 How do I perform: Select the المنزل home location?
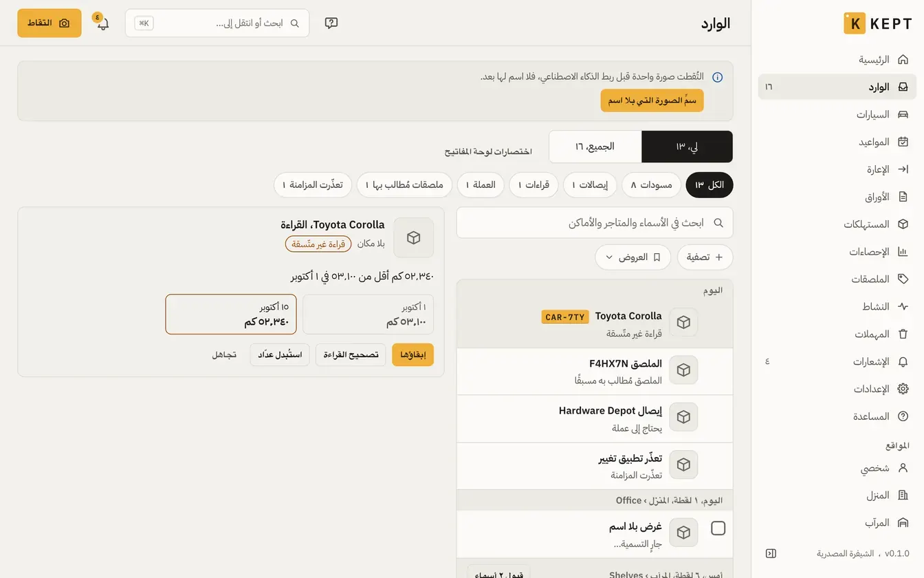pyautogui.click(x=837, y=495)
